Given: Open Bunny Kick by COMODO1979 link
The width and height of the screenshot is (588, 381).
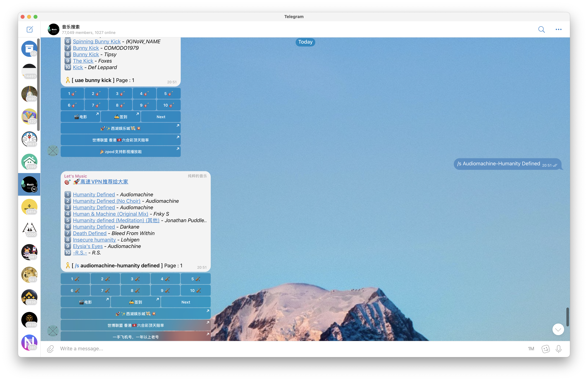Looking at the screenshot, I should pos(86,48).
